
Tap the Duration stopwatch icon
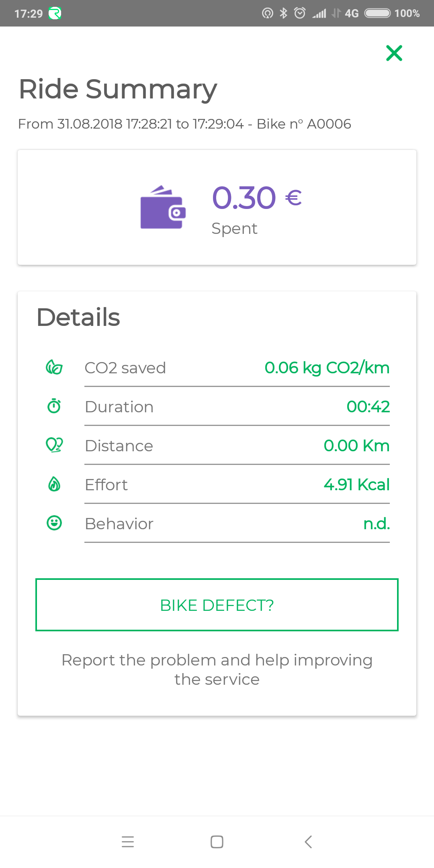coord(54,406)
